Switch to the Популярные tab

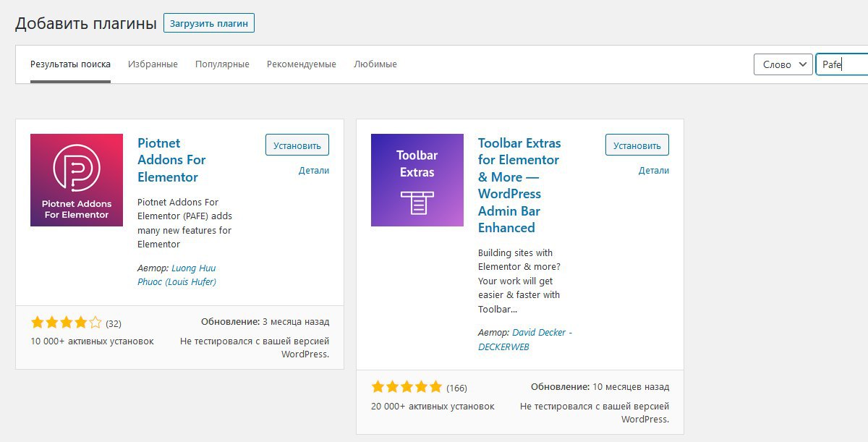point(222,64)
